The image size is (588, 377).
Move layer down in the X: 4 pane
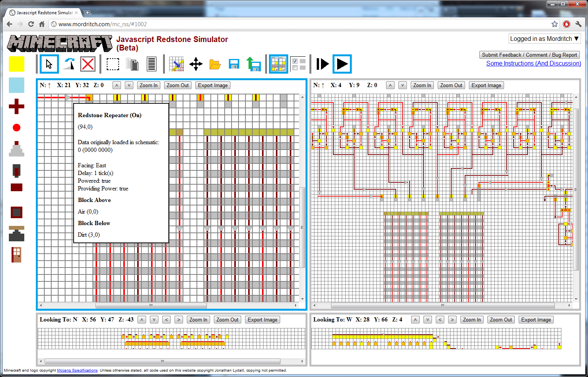[403, 85]
